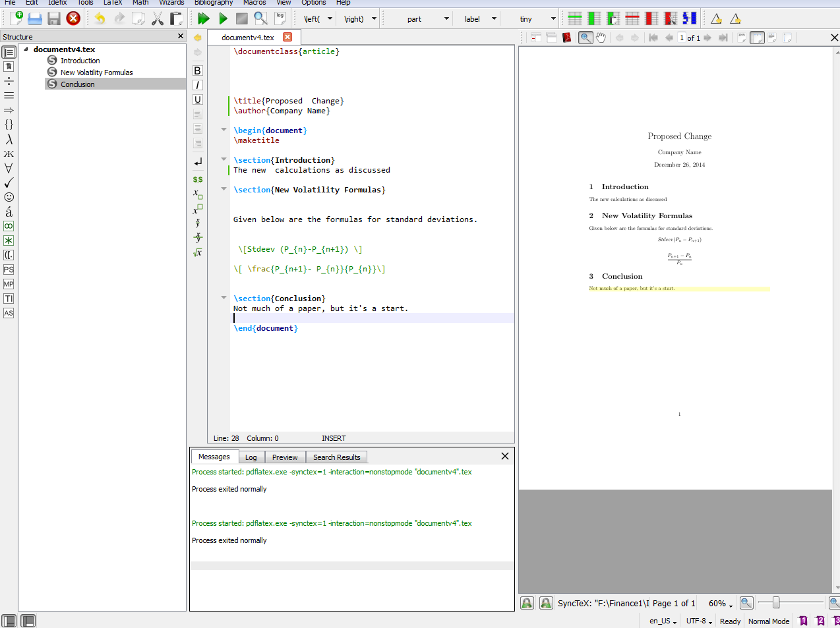Open the Wizards menu
The width and height of the screenshot is (840, 628).
pyautogui.click(x=171, y=3)
